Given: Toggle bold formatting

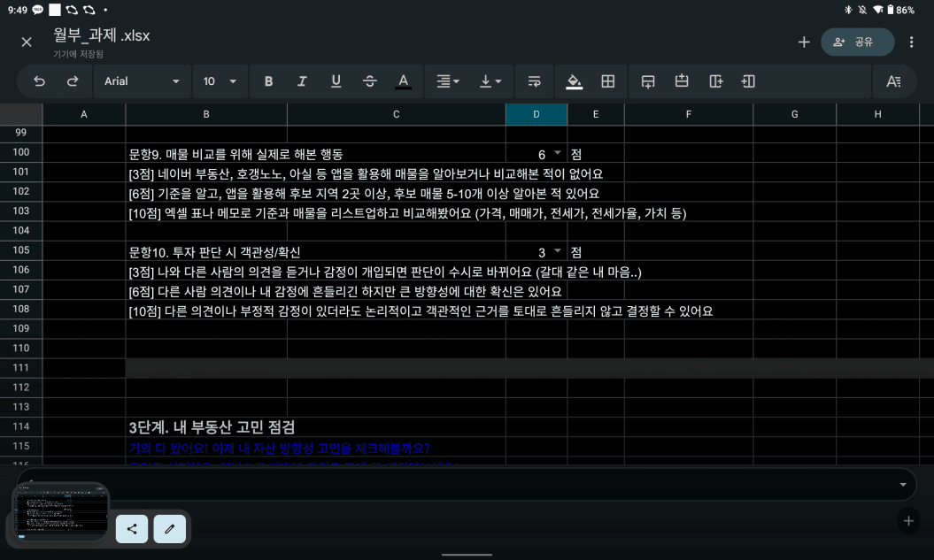Looking at the screenshot, I should [268, 81].
